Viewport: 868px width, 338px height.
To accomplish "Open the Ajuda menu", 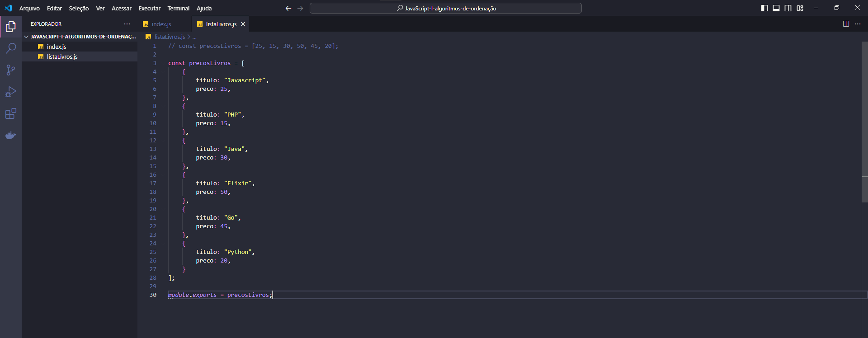I will [204, 8].
